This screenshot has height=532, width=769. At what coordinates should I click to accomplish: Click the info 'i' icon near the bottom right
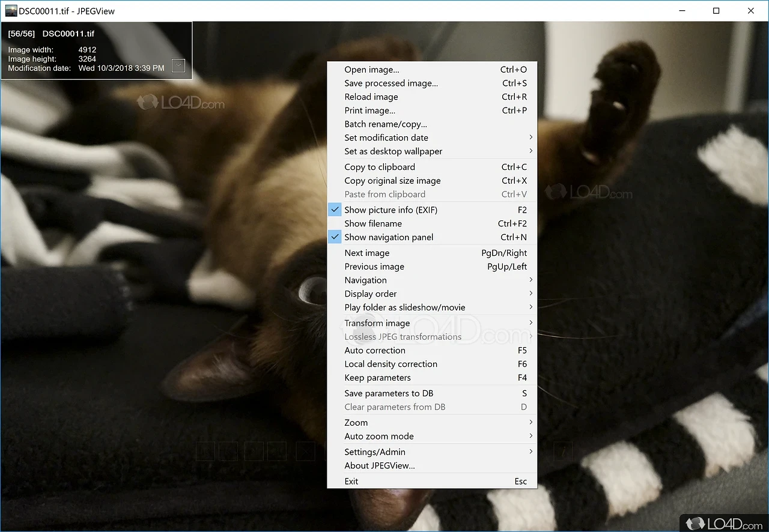tap(563, 451)
